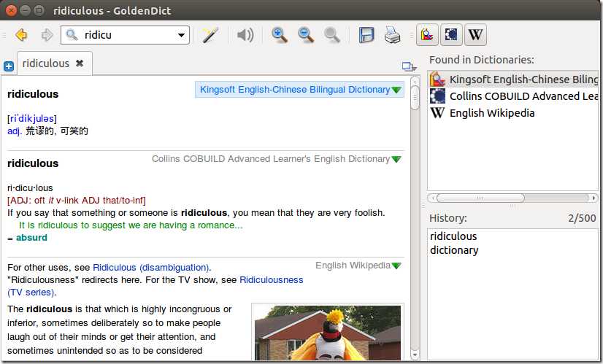Image resolution: width=603 pixels, height=364 pixels.
Task: Toggle the Wikipedia W toolbar button
Action: 475,35
